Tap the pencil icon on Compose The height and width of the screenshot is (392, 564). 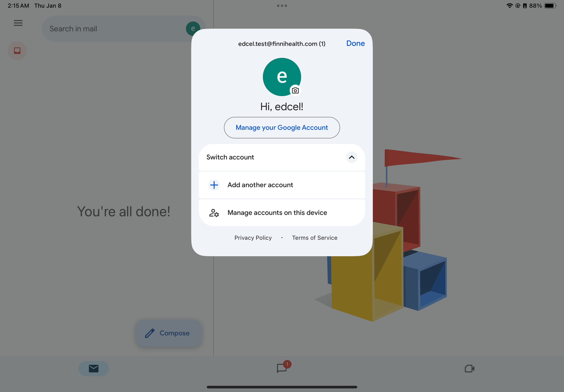[x=150, y=333]
